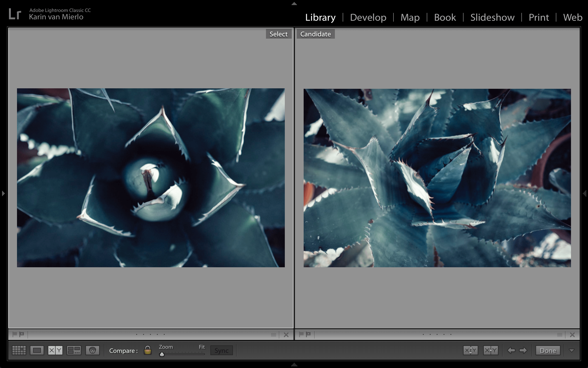The image size is (588, 368).
Task: Click the Sync button
Action: pos(222,351)
